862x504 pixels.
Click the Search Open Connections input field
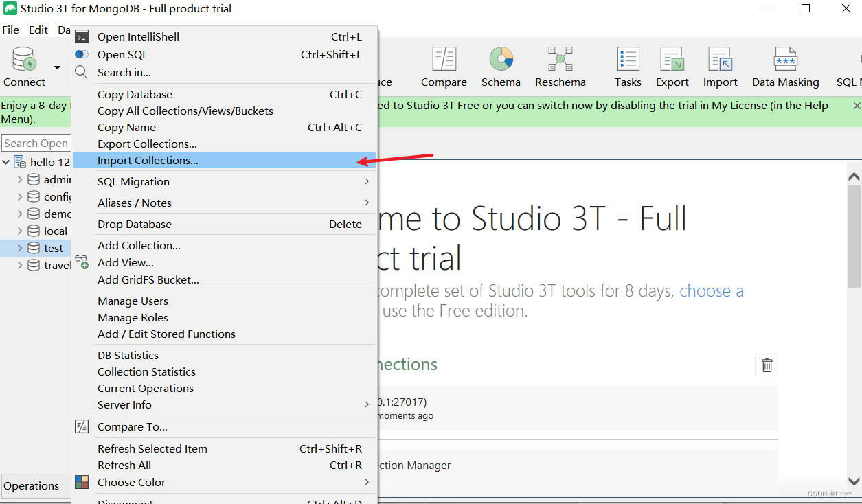[36, 143]
